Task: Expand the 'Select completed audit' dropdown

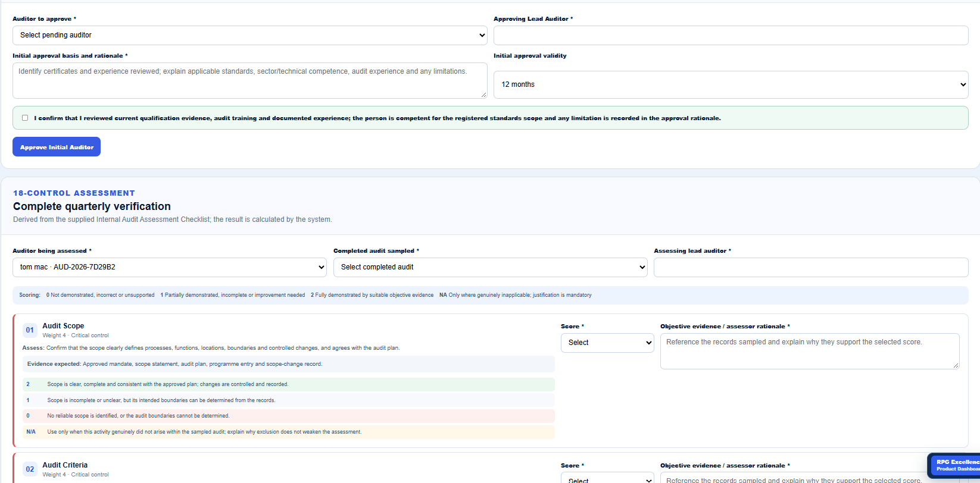Action: [490, 267]
